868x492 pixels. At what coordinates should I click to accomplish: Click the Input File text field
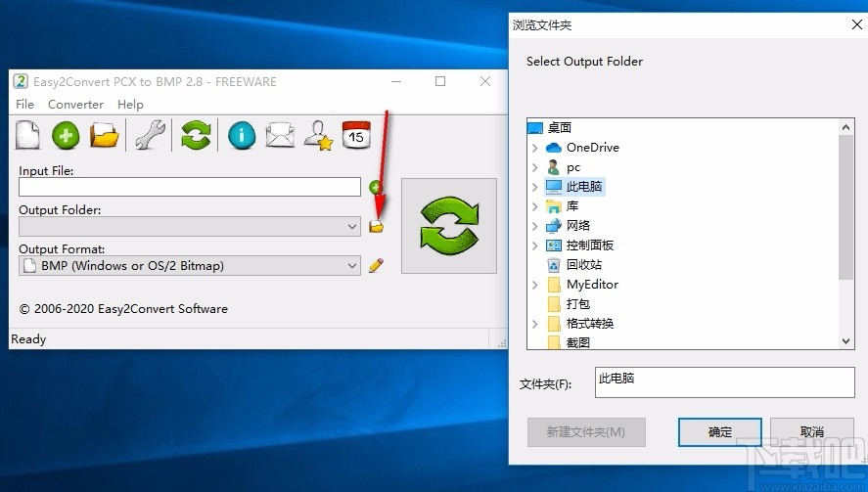[x=189, y=187]
